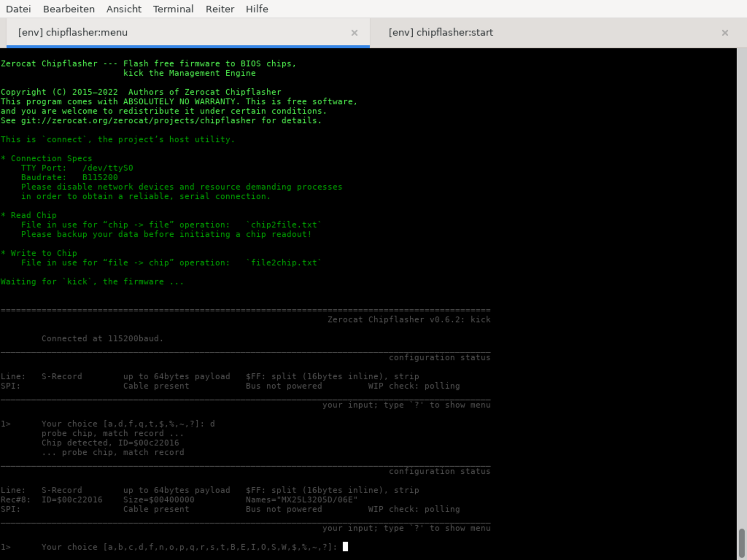747x560 pixels.
Task: Click the `file2chip.txt` file name
Action: pos(283,263)
